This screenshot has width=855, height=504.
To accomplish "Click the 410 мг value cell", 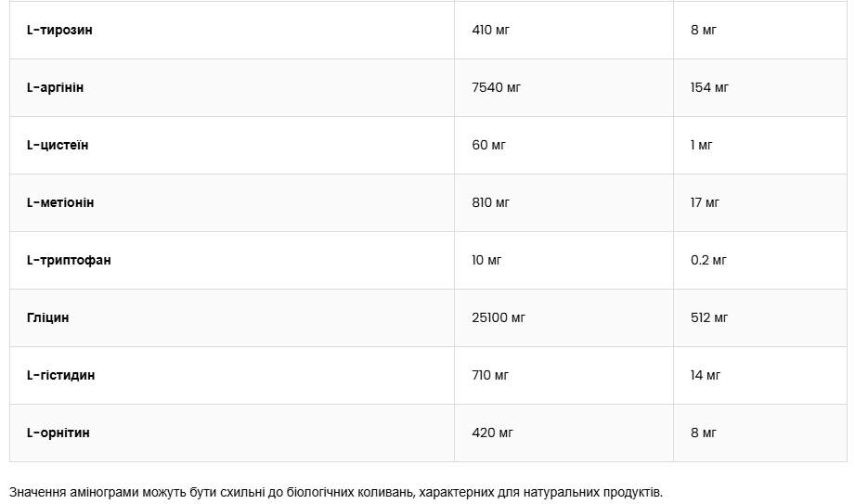I will (x=491, y=30).
